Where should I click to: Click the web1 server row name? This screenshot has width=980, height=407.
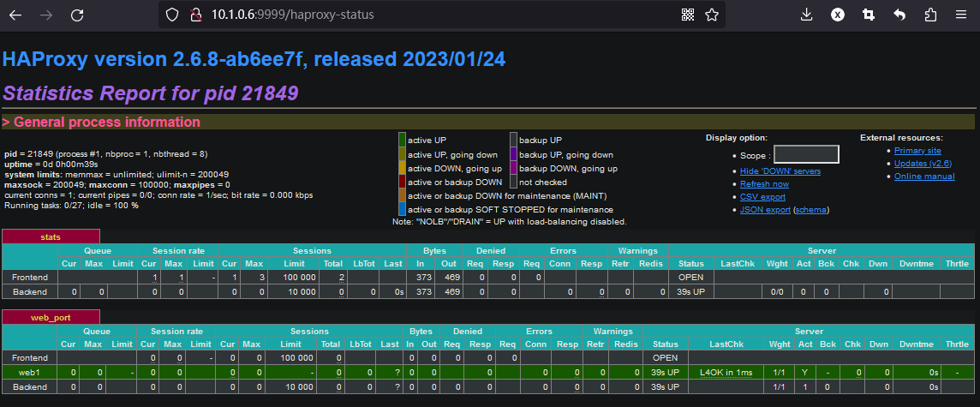coord(29,373)
